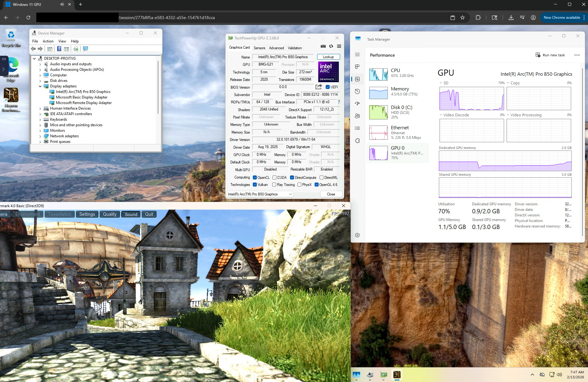Image resolution: width=588 pixels, height=382 pixels.
Task: Expand the Audio inputs and outputs node
Action: click(x=40, y=64)
